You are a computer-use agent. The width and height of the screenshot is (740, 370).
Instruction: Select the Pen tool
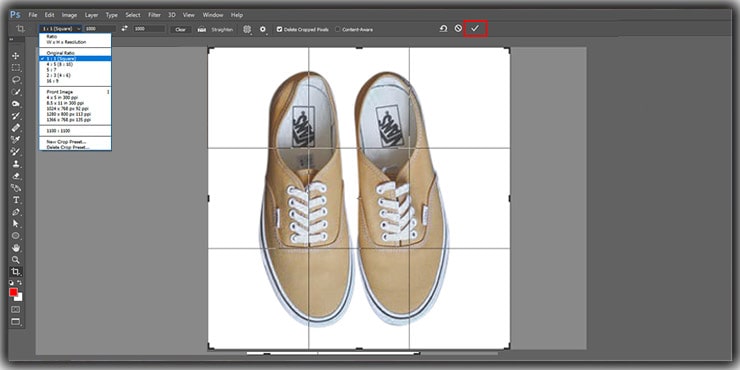[x=16, y=212]
